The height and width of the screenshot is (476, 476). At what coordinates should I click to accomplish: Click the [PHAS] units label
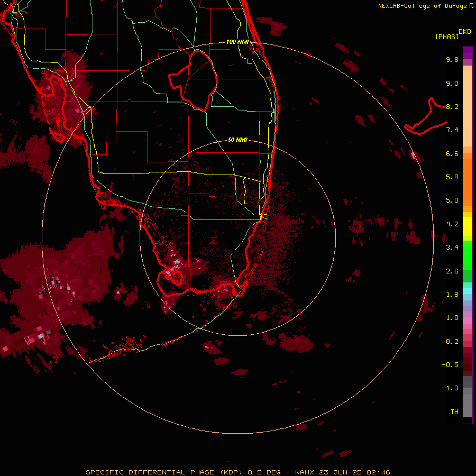click(x=447, y=36)
